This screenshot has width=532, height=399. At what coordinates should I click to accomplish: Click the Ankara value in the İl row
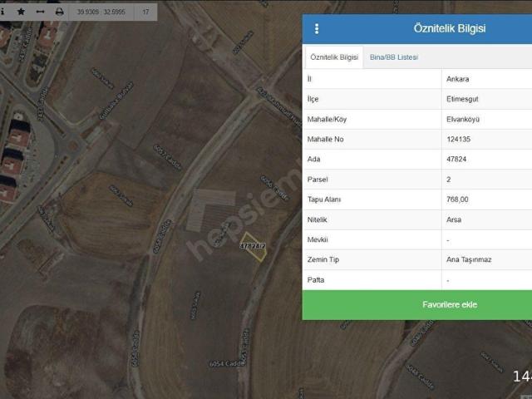pos(457,80)
